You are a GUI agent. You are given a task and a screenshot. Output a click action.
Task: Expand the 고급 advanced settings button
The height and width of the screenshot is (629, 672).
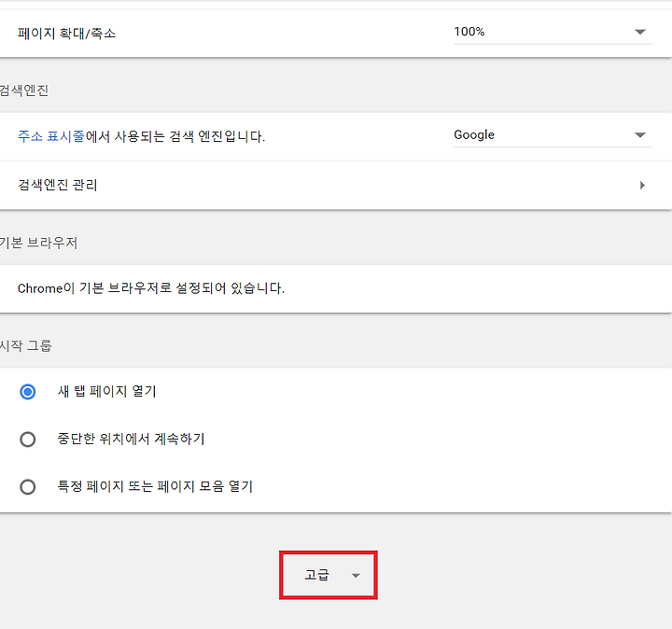(329, 575)
